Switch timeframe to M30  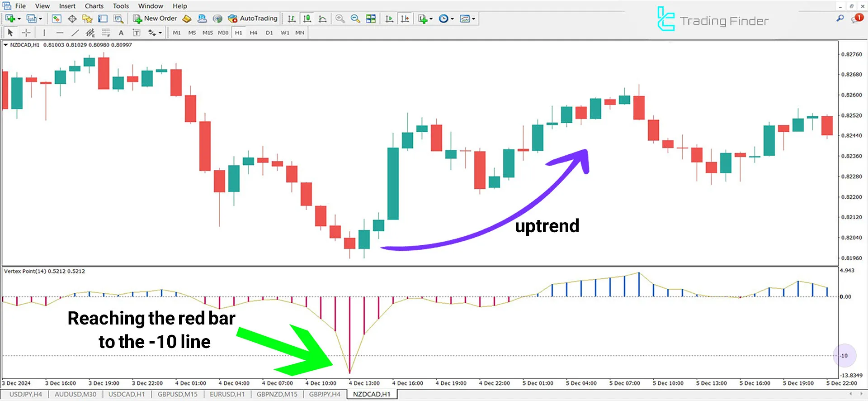coord(223,33)
